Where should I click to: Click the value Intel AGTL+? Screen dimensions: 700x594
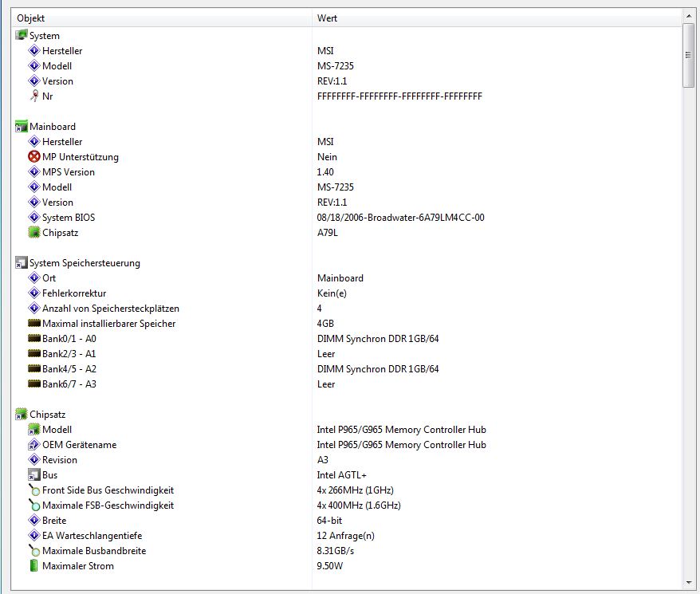(341, 475)
